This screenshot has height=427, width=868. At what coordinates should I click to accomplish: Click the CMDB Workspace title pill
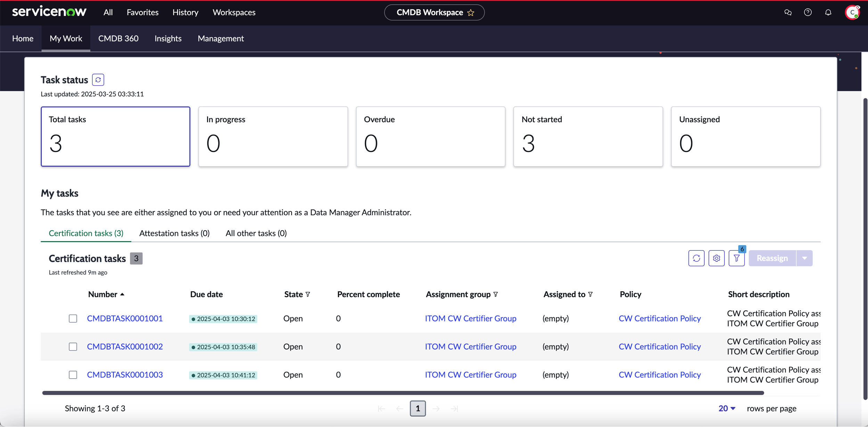pyautogui.click(x=434, y=12)
